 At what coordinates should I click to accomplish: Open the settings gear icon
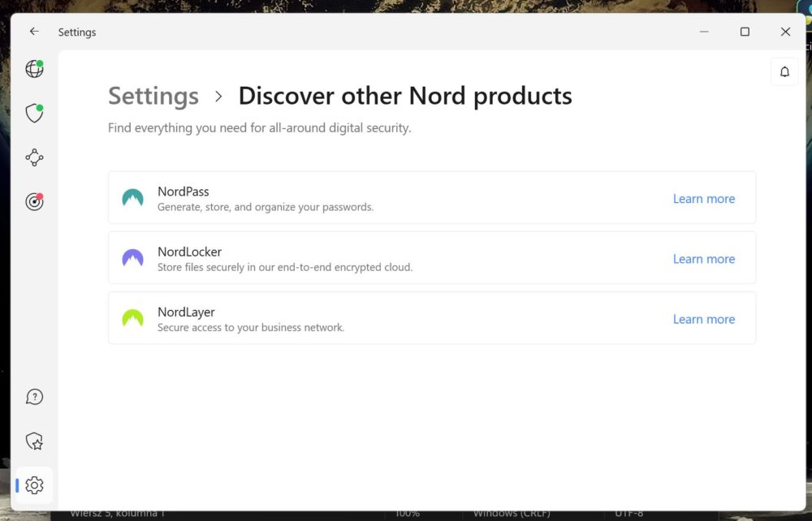34,485
